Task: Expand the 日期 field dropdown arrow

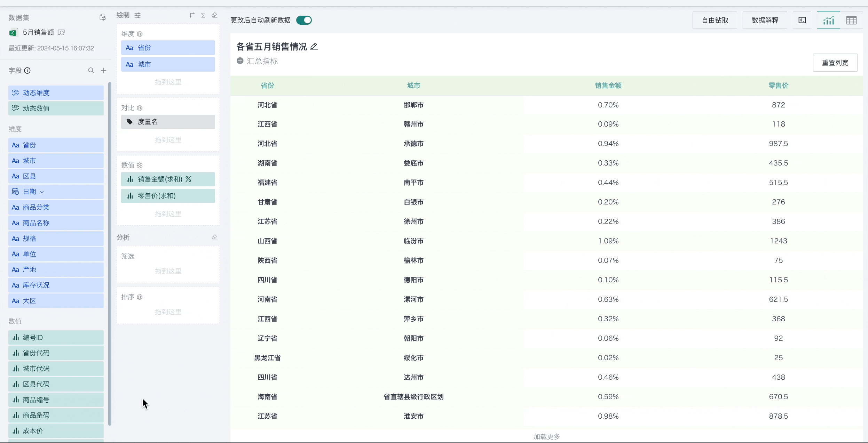Action: coord(42,192)
